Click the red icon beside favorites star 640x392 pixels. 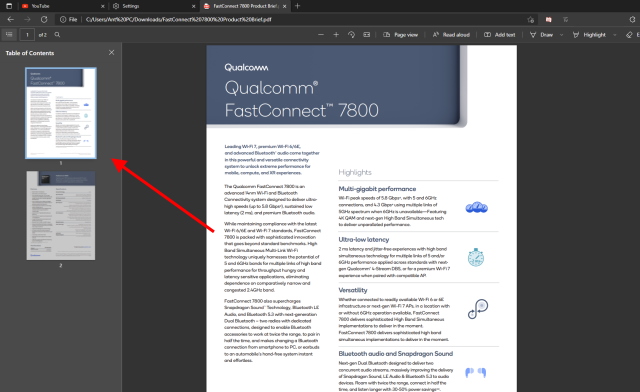tap(548, 19)
